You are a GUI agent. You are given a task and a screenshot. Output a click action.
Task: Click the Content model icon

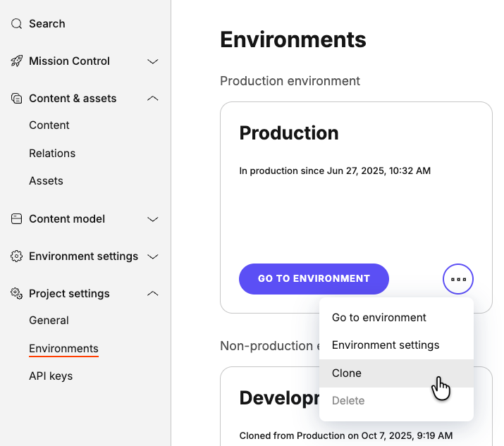16,219
